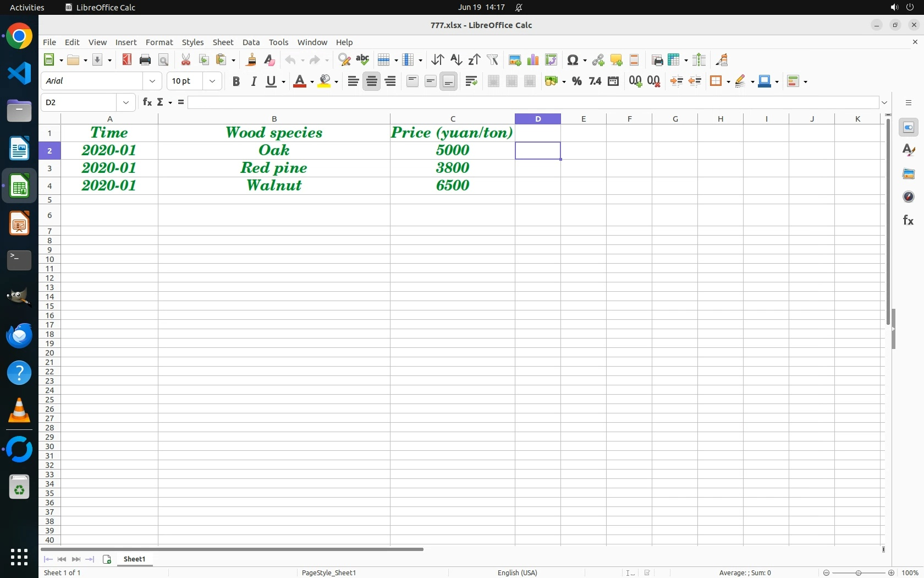Toggle Wrap Text for cell
Screen dimensions: 924x578
(x=471, y=81)
